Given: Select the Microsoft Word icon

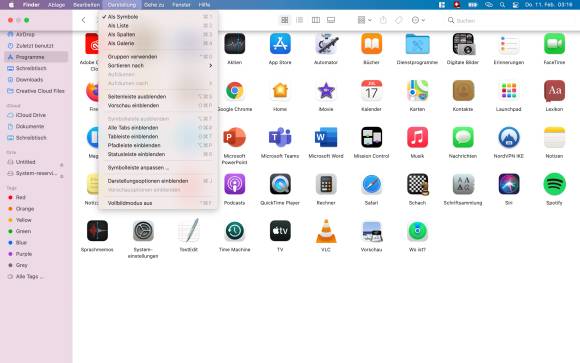Looking at the screenshot, I should pos(326,137).
